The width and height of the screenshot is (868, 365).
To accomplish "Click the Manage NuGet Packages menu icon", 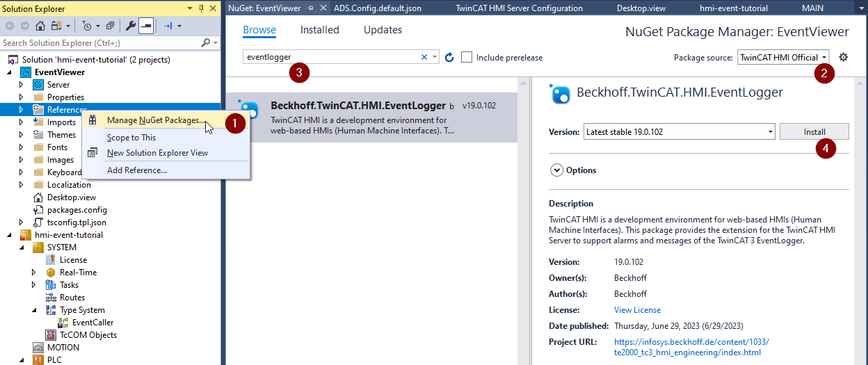I will pos(93,120).
